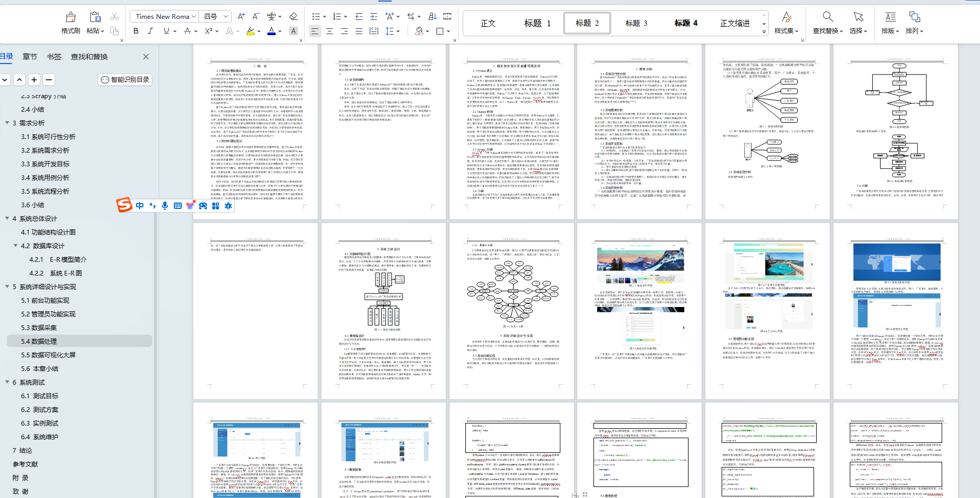
Task: Apply the 标题 3 style
Action: [x=637, y=23]
